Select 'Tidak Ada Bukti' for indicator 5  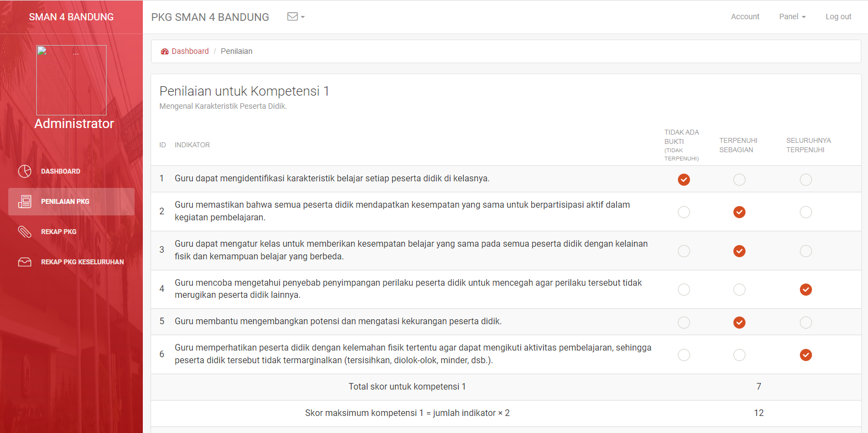click(684, 323)
